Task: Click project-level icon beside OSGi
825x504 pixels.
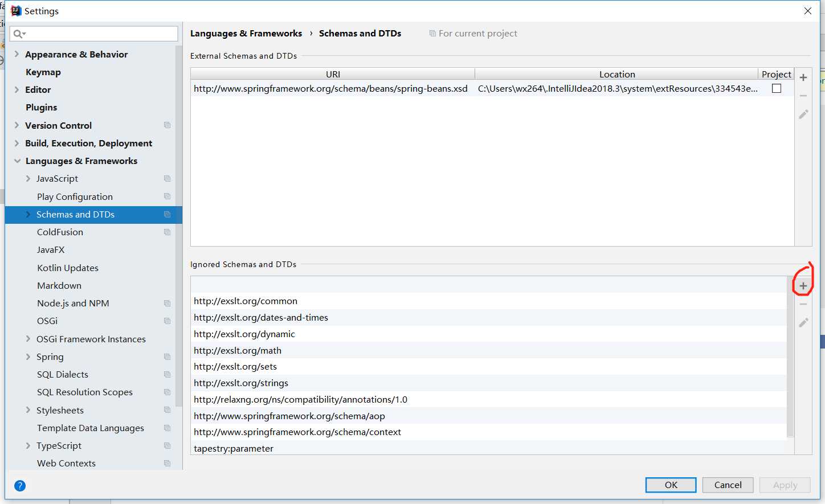Action: pyautogui.click(x=167, y=321)
